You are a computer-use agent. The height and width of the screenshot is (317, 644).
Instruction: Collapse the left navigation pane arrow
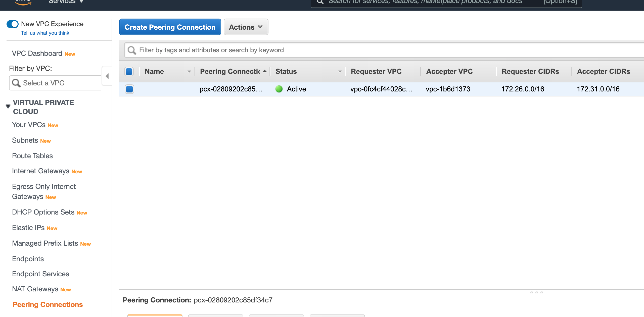pos(107,76)
